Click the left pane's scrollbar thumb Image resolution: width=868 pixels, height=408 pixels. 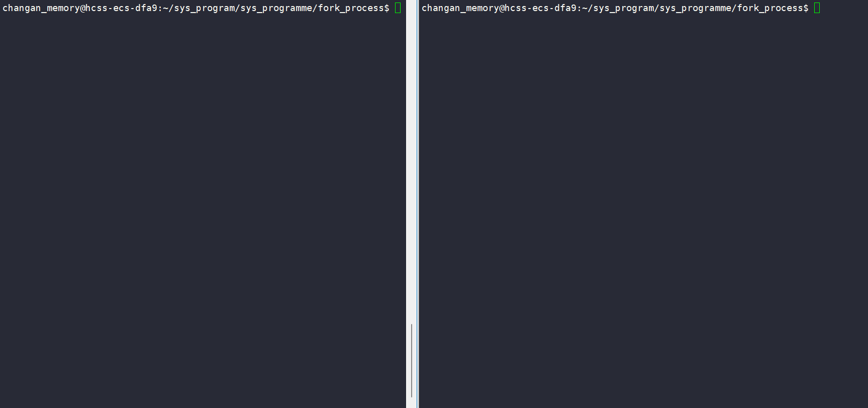tap(412, 361)
